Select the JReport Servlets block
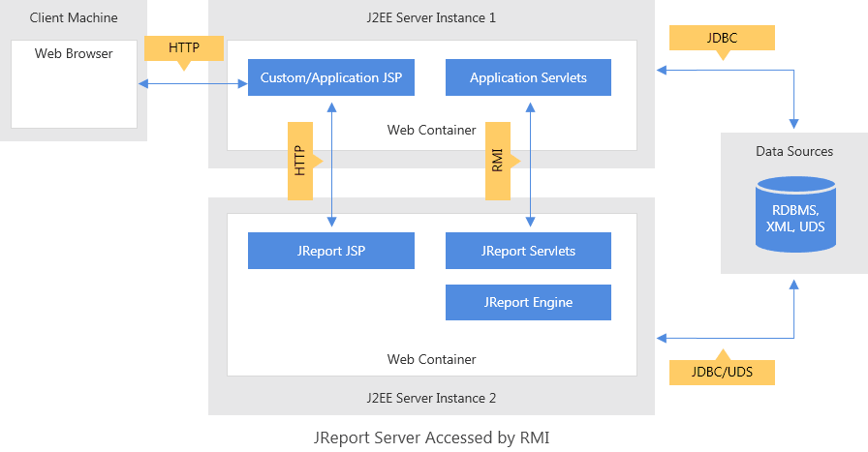 pyautogui.click(x=528, y=251)
